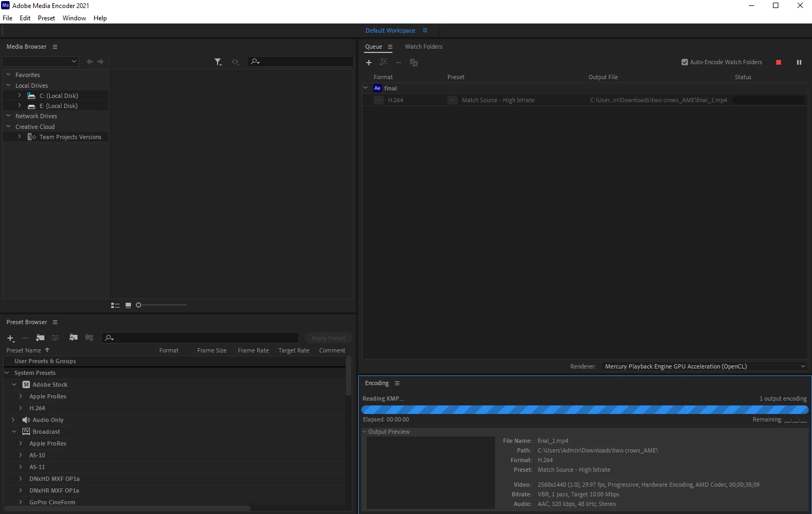Viewport: 812px width, 514px height.
Task: Click Delete Preset minus icon
Action: click(25, 338)
